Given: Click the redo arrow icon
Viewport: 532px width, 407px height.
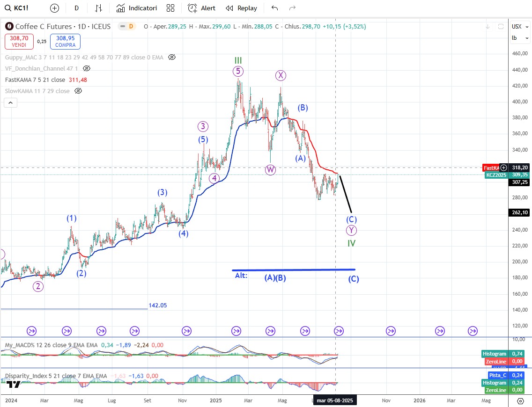Looking at the screenshot, I should coord(292,8).
